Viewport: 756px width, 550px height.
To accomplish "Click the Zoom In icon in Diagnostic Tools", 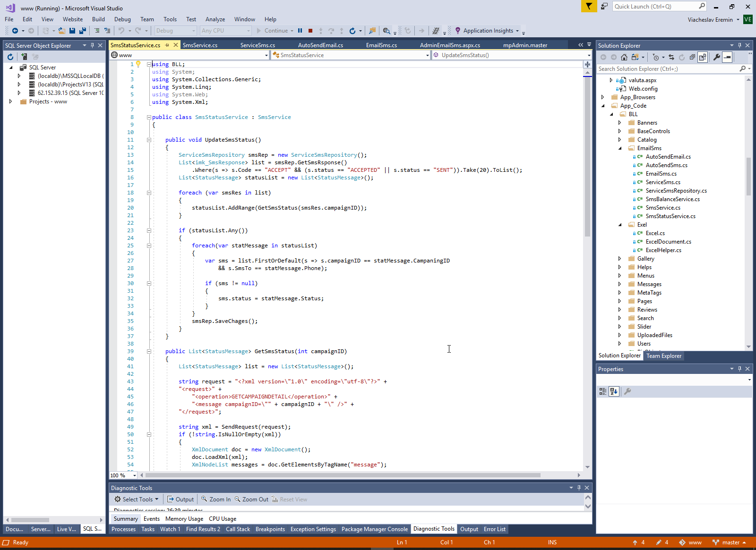I will tap(204, 499).
